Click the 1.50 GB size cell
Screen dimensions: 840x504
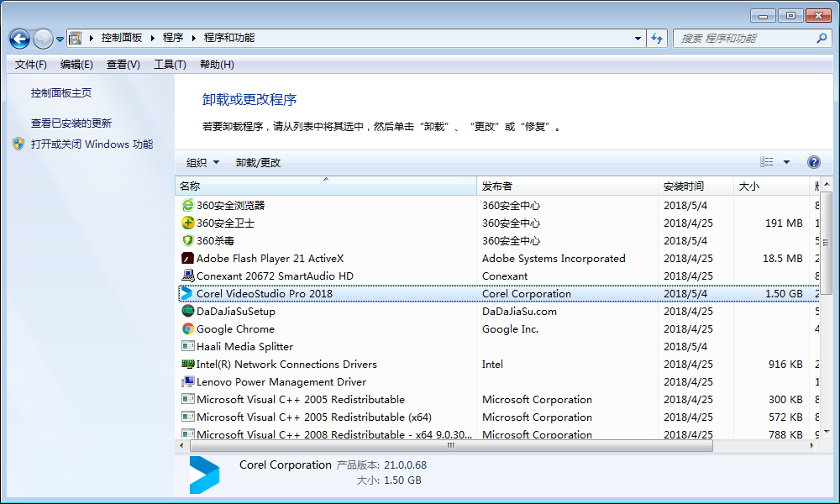[x=784, y=293]
